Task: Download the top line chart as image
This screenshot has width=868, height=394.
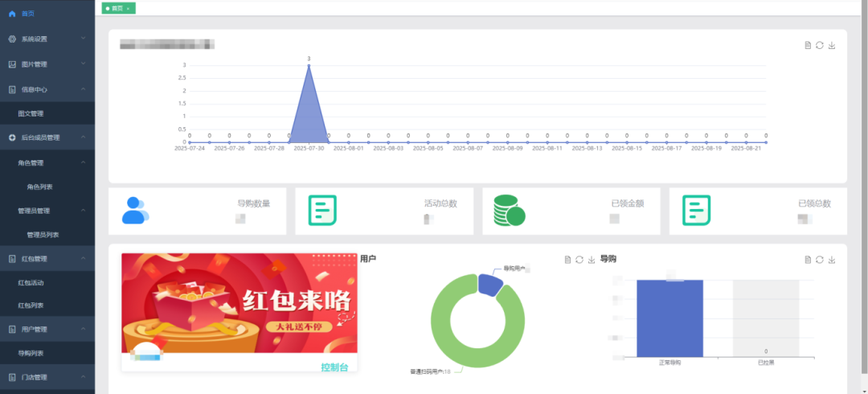Action: (x=832, y=45)
